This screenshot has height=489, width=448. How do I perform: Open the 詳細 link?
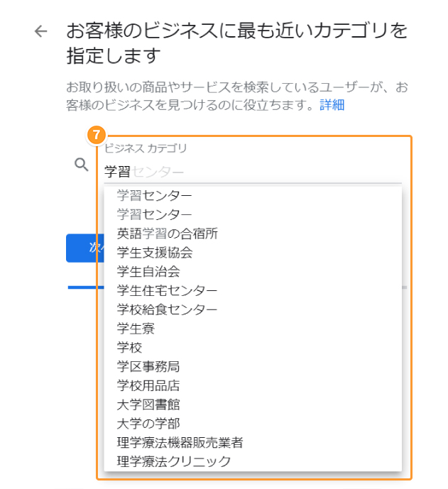click(x=332, y=105)
